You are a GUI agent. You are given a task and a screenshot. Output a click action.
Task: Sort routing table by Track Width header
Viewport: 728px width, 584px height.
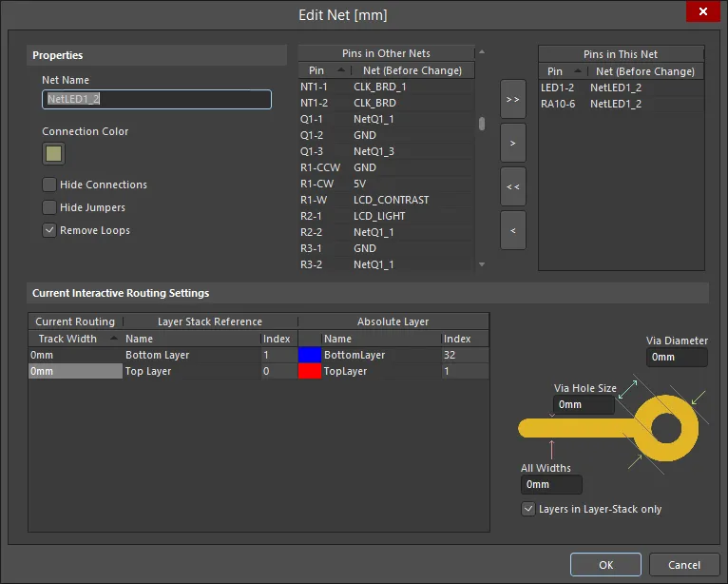pos(75,339)
